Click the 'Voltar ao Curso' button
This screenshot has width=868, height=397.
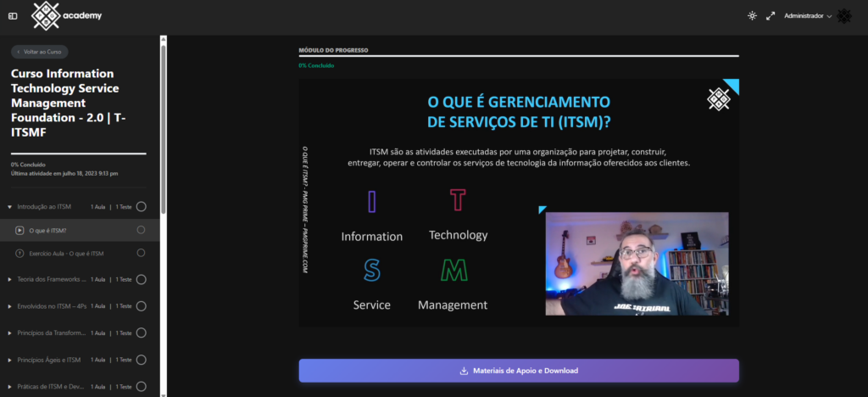40,52
